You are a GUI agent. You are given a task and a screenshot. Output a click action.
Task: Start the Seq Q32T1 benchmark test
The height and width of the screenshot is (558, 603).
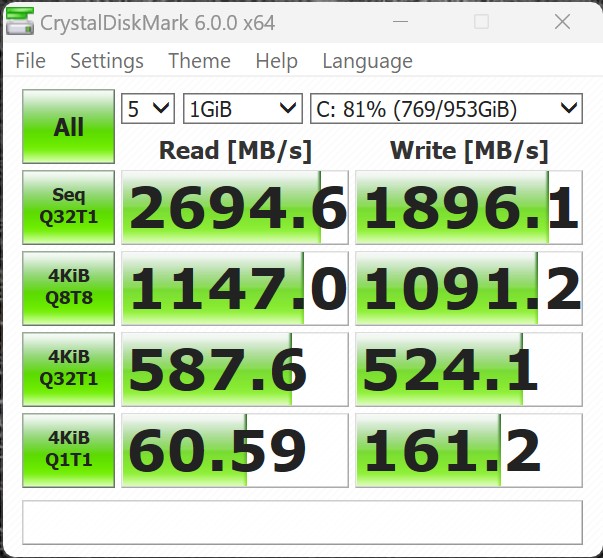68,207
